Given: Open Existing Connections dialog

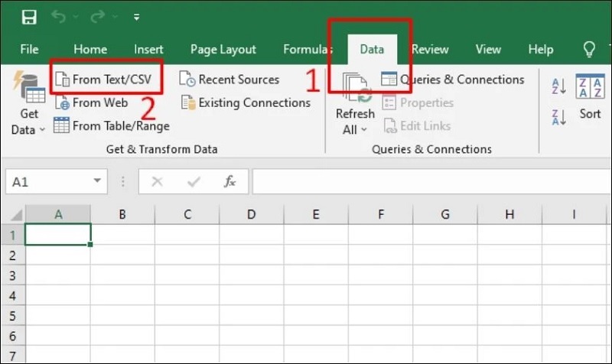Looking at the screenshot, I should pos(246,102).
